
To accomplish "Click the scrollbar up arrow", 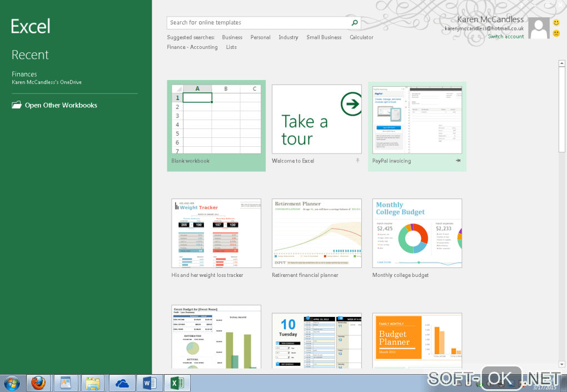I will tap(561, 63).
